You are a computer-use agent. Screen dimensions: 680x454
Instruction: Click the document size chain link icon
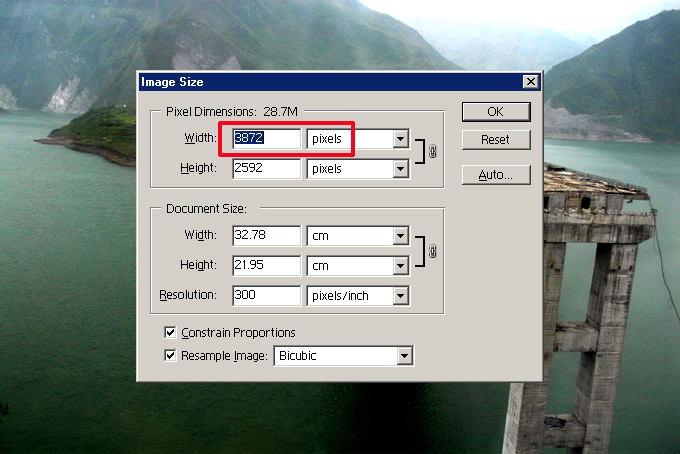tap(432, 251)
